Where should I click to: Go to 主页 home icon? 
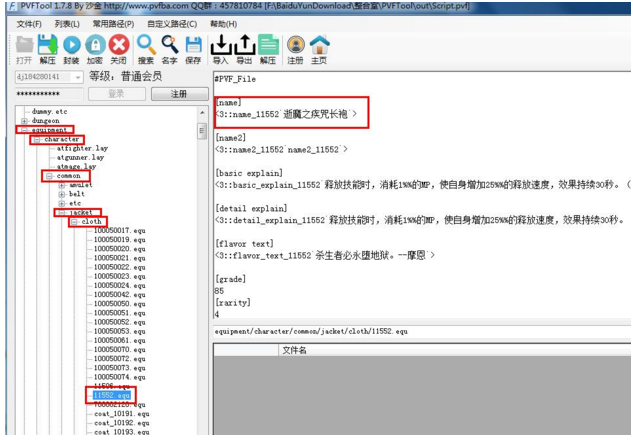click(x=320, y=46)
